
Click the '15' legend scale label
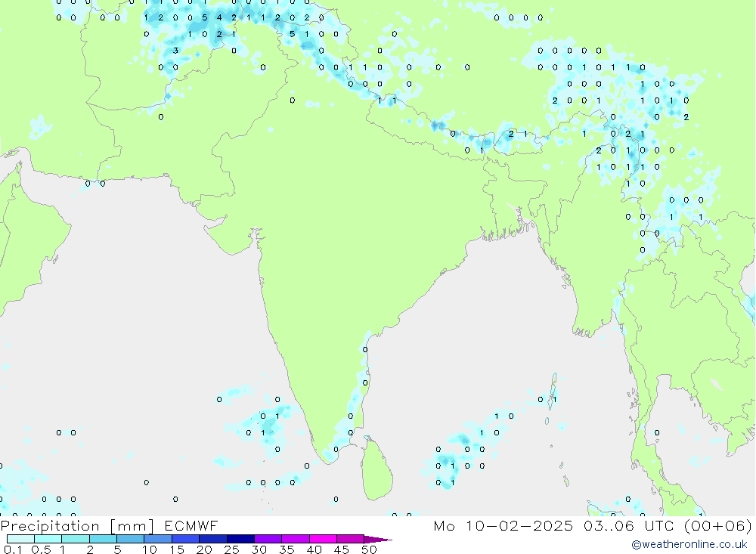(177, 549)
